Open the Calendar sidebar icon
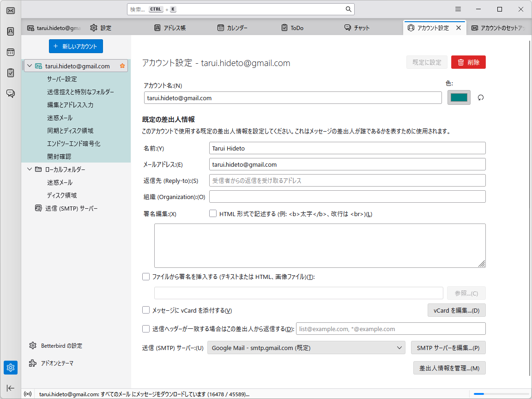 (11, 52)
